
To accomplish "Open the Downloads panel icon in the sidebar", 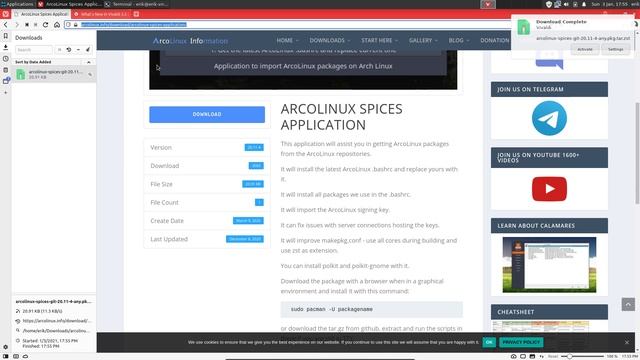I will [x=6, y=47].
